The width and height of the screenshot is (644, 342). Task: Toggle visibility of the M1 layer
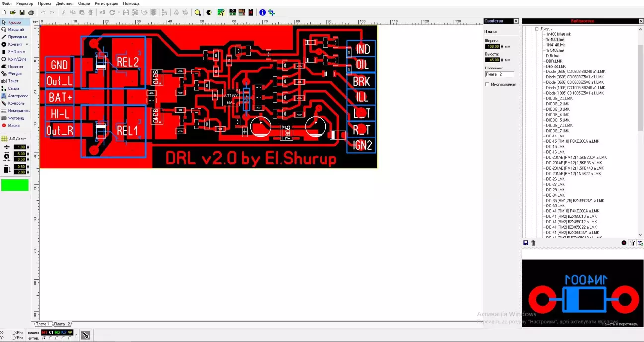pos(44,332)
